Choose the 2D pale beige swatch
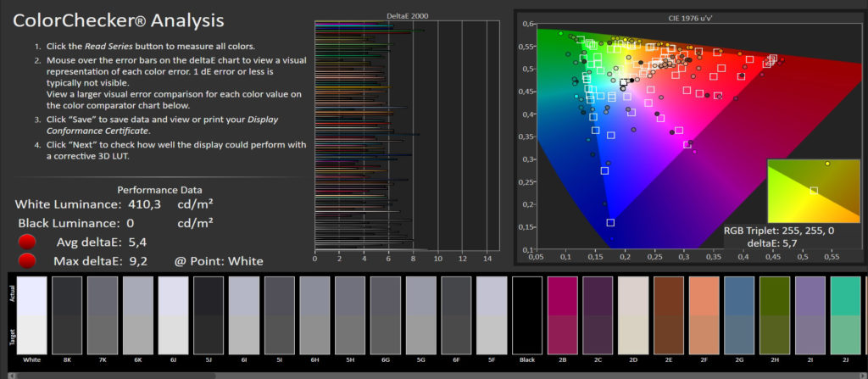Image resolution: width=868 pixels, height=379 pixels. point(633,315)
